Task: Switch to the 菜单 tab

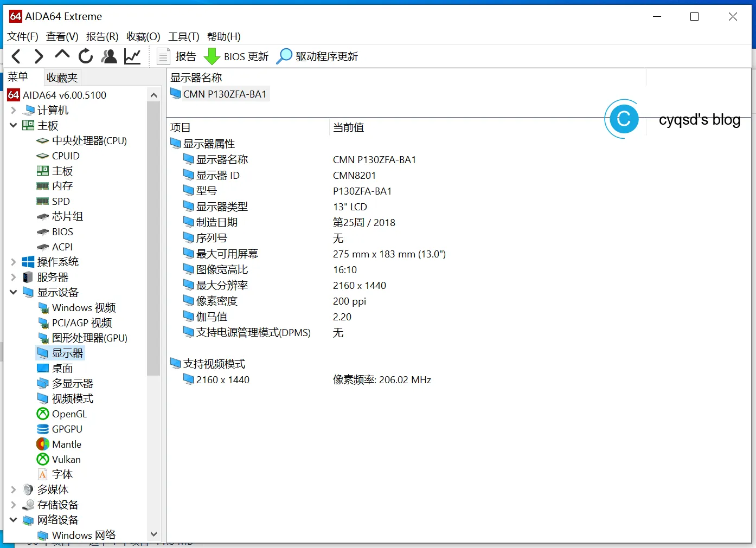Action: (18, 77)
